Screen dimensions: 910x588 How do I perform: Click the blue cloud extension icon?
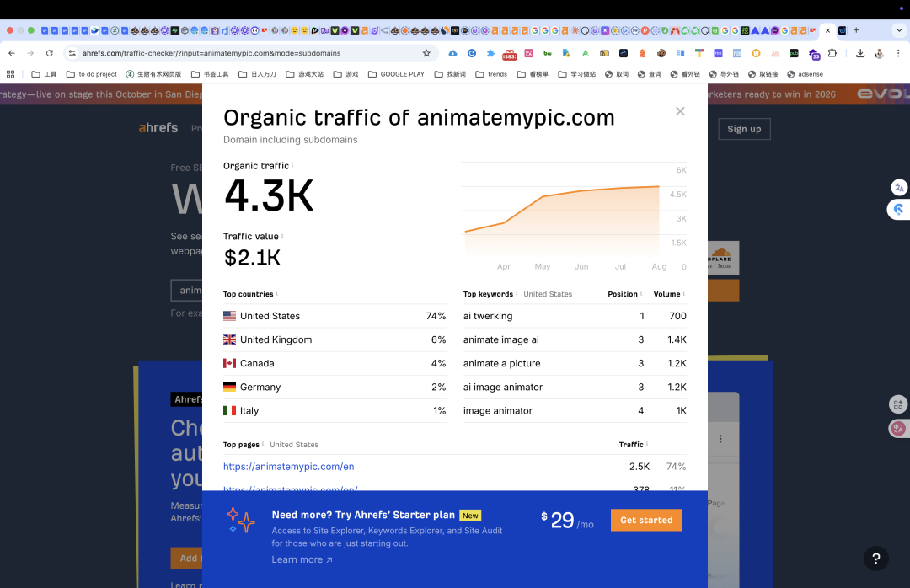[x=452, y=53]
